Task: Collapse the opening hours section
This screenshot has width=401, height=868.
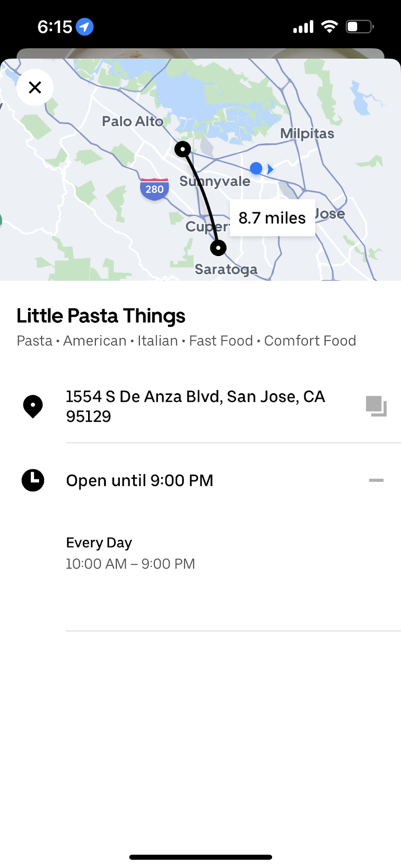Action: point(376,480)
